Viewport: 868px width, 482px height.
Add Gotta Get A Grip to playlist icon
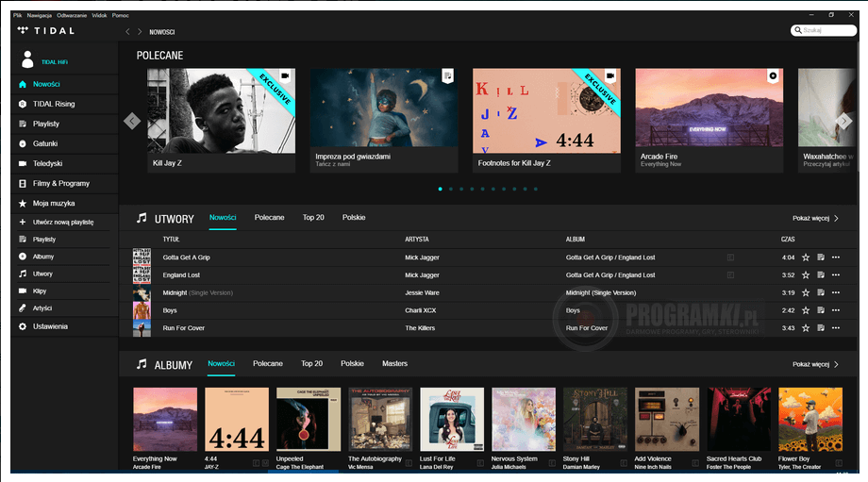click(x=821, y=258)
